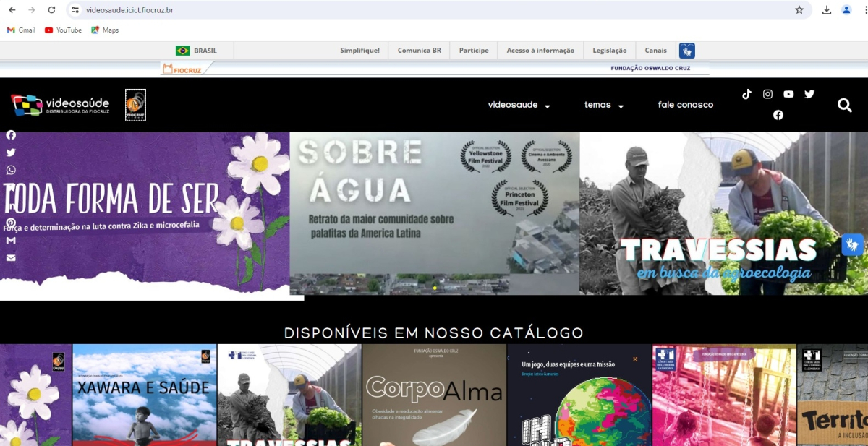Expand the videosaude dropdown menu
The height and width of the screenshot is (446, 868).
[519, 105]
